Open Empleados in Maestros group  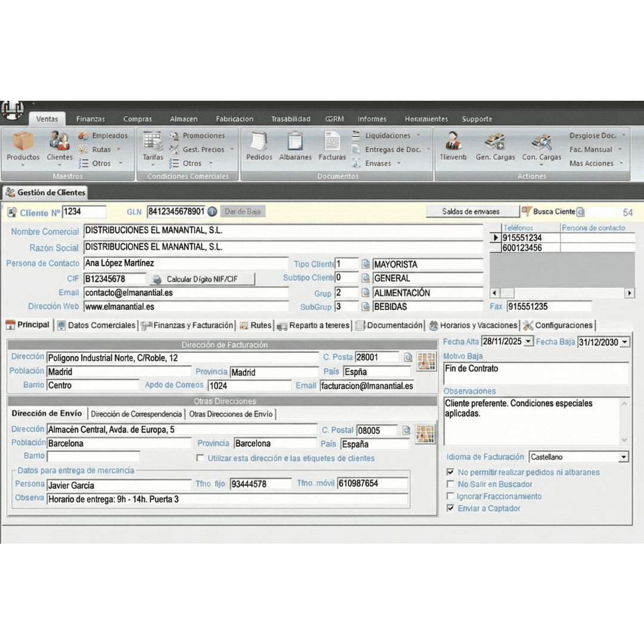tap(104, 135)
